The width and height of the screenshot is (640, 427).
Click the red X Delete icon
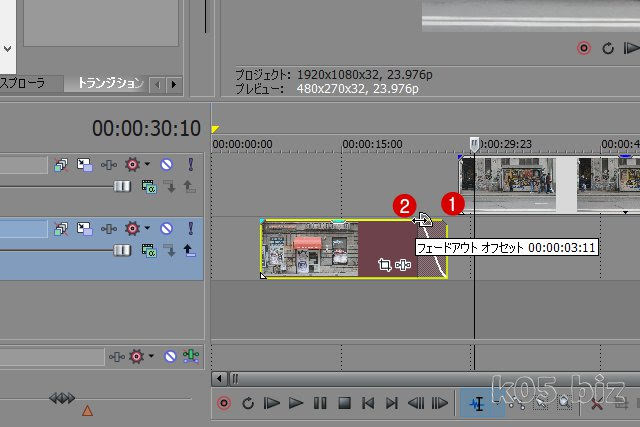click(x=597, y=404)
